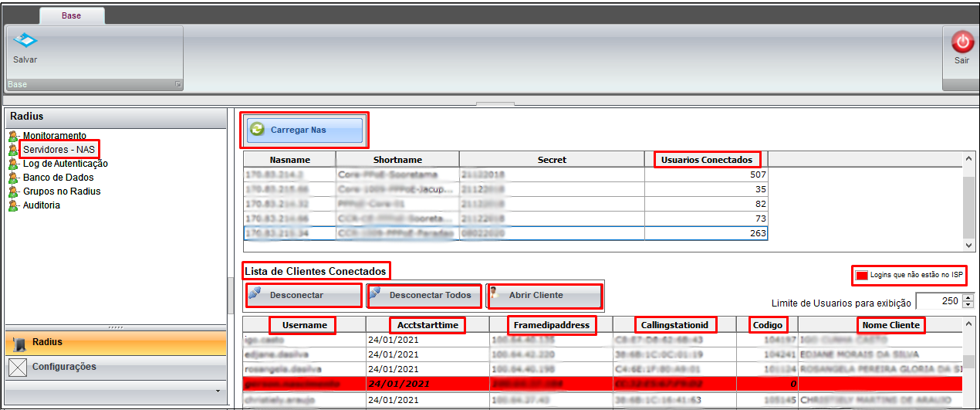
Task: Click the Banco de Dados user icon
Action: (13, 178)
